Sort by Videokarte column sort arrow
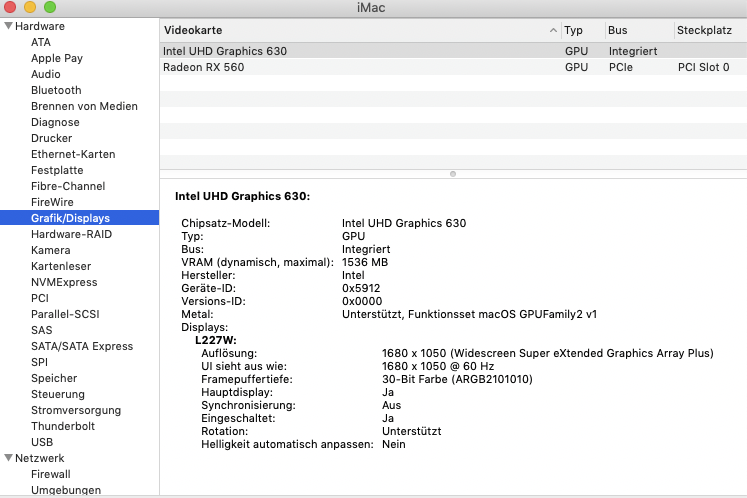This screenshot has width=747, height=498. click(553, 31)
